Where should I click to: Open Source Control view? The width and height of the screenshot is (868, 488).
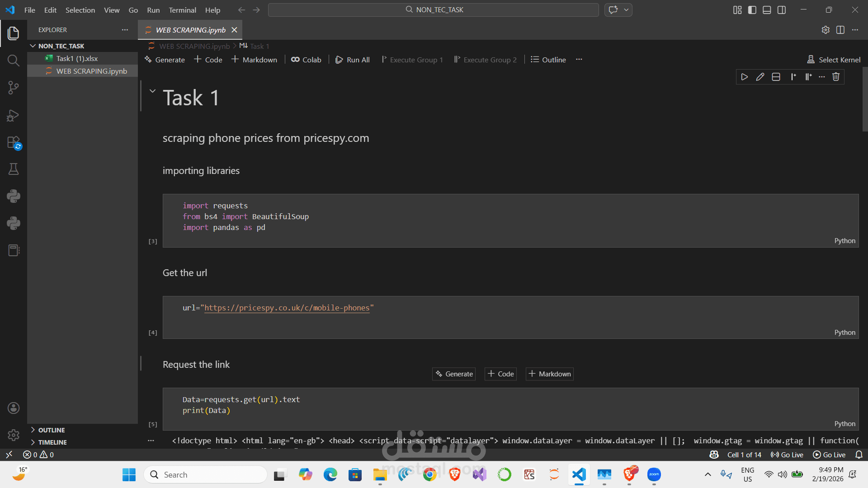point(14,88)
